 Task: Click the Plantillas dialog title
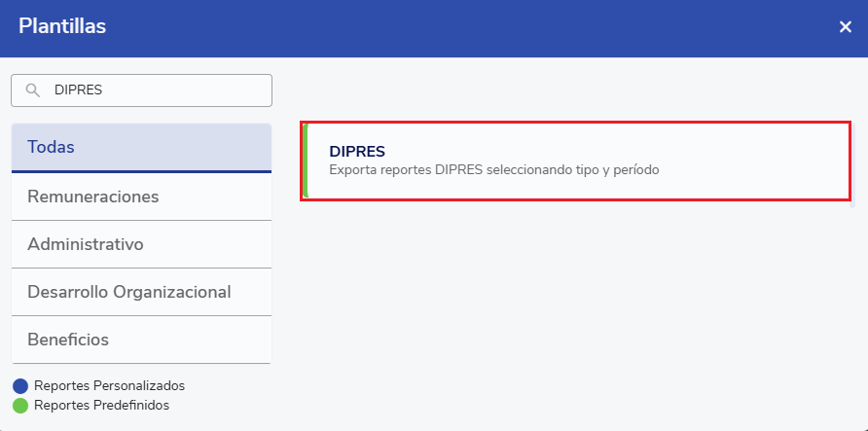point(62,27)
